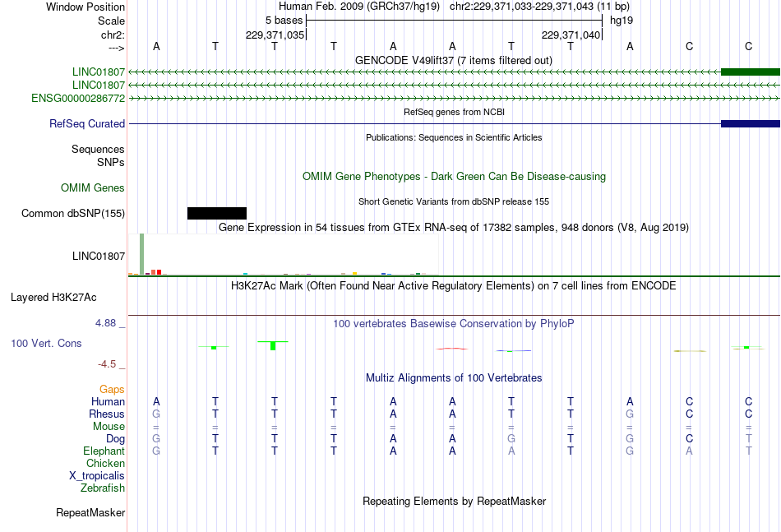Open 100 vertebrates Basewise Conservation by PhyloP title
The height and width of the screenshot is (532, 781).
click(x=454, y=324)
